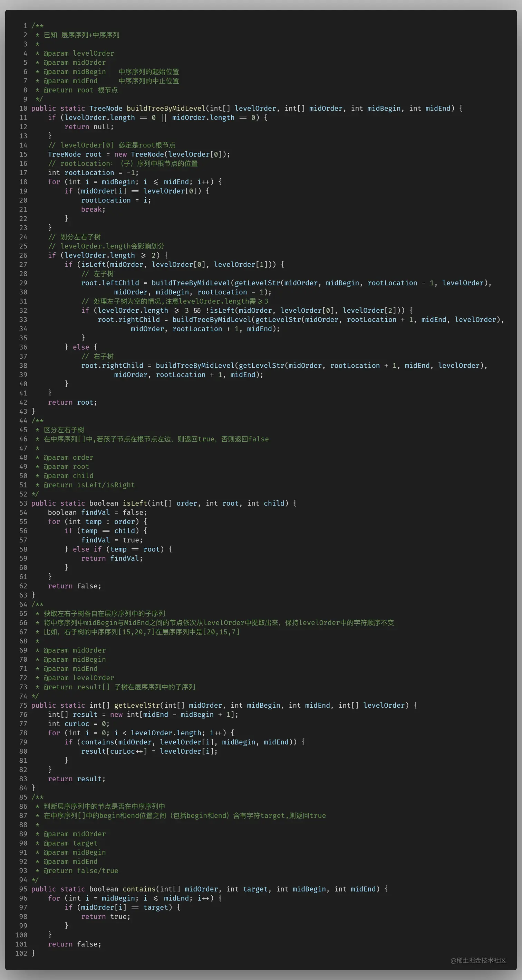Click the buildTreeByMidLevel method signature on line 10
This screenshot has width=522, height=980.
247,109
